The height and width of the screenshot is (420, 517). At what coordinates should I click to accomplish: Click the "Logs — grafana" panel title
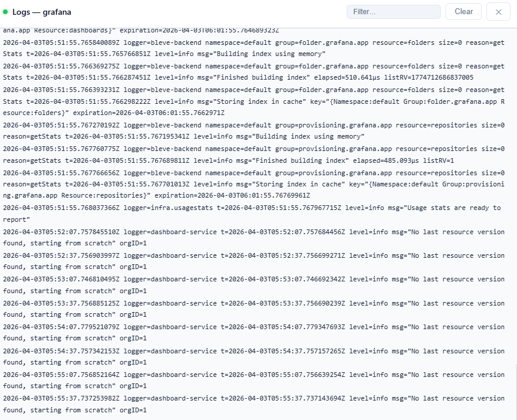tap(42, 12)
